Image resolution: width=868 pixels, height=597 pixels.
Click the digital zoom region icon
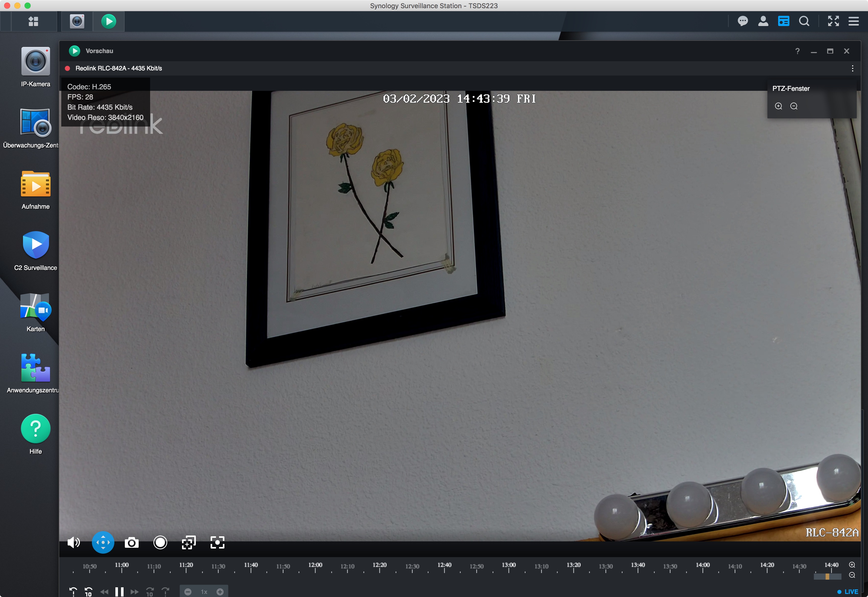pyautogui.click(x=189, y=542)
